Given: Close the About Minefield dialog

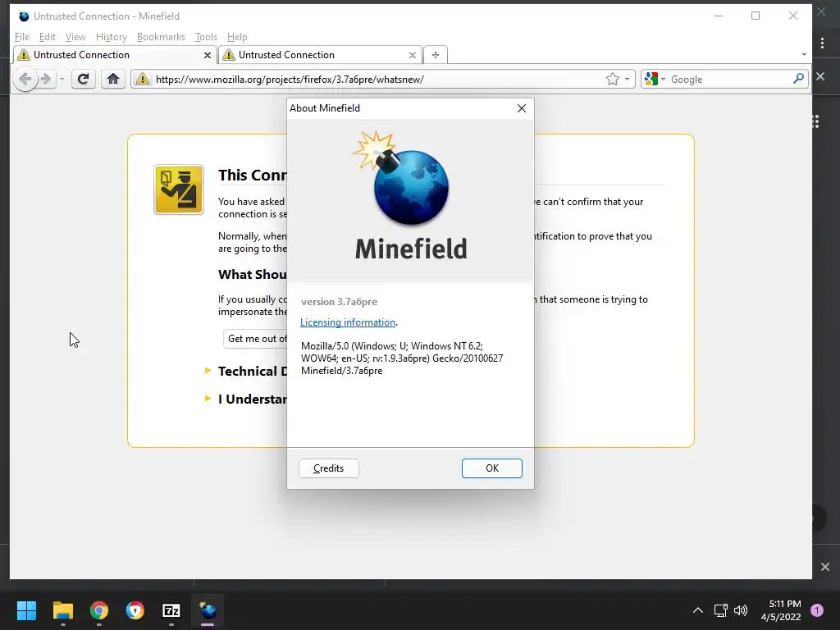Looking at the screenshot, I should [x=521, y=108].
